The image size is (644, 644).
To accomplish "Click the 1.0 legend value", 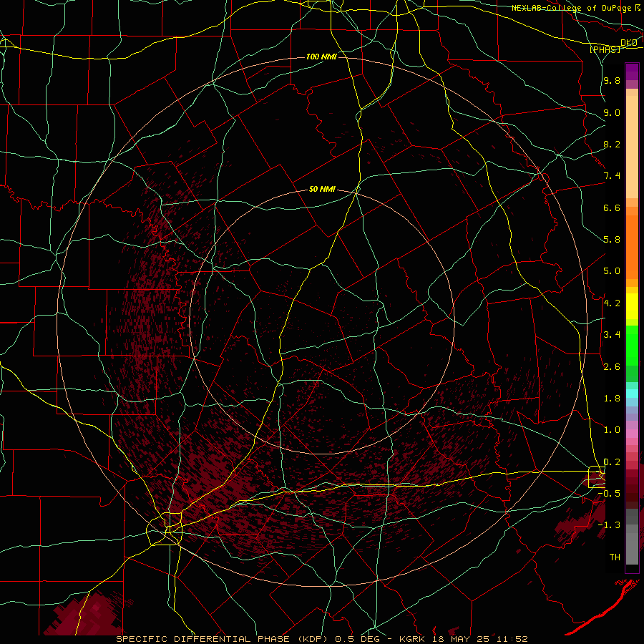I will (612, 430).
